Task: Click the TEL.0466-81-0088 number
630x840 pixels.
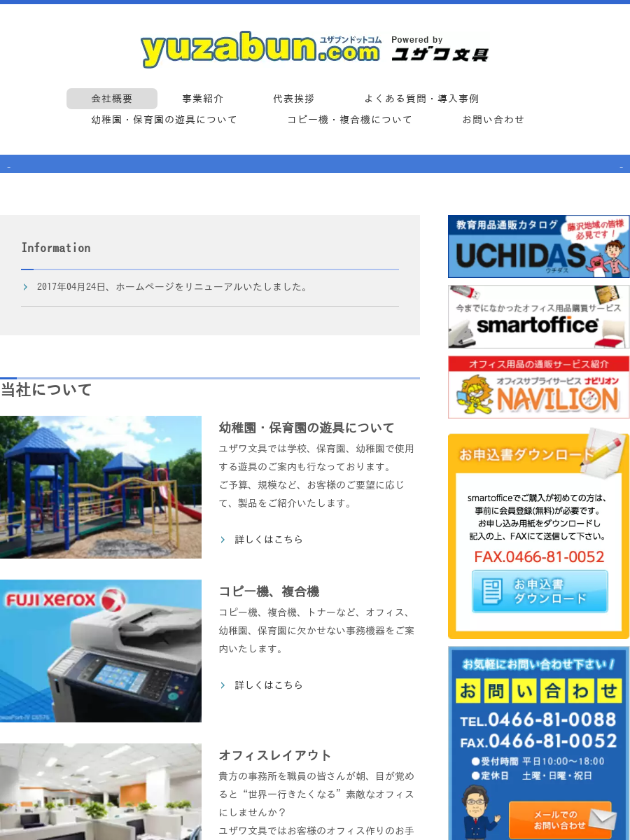Action: 538,720
